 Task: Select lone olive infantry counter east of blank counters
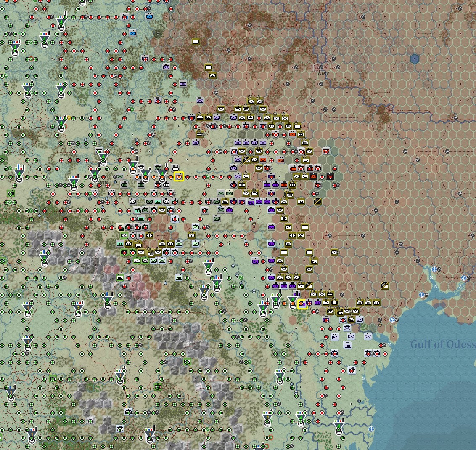[335, 252]
